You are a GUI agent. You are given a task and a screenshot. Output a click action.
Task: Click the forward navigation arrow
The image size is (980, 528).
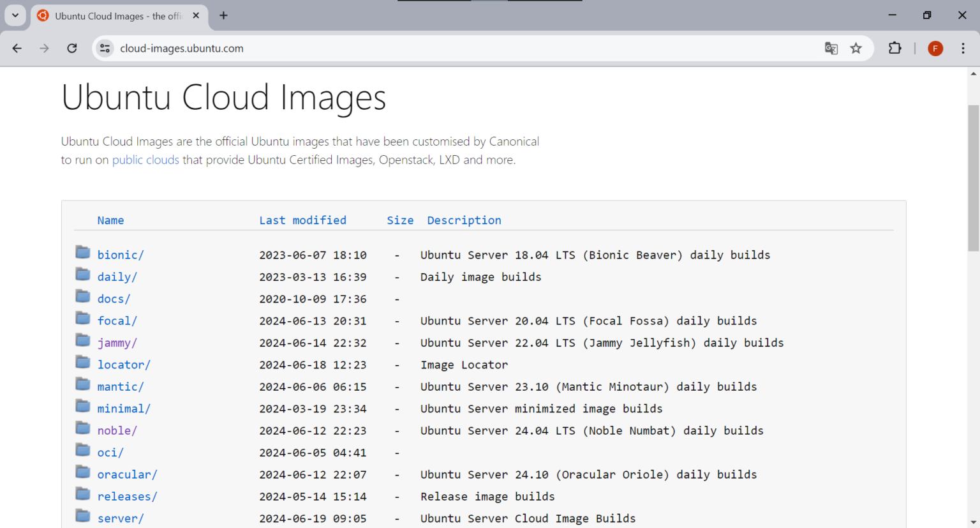click(44, 49)
